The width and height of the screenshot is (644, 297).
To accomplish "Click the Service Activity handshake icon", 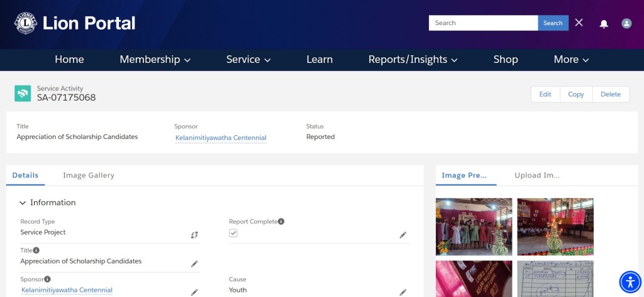I will pyautogui.click(x=23, y=93).
